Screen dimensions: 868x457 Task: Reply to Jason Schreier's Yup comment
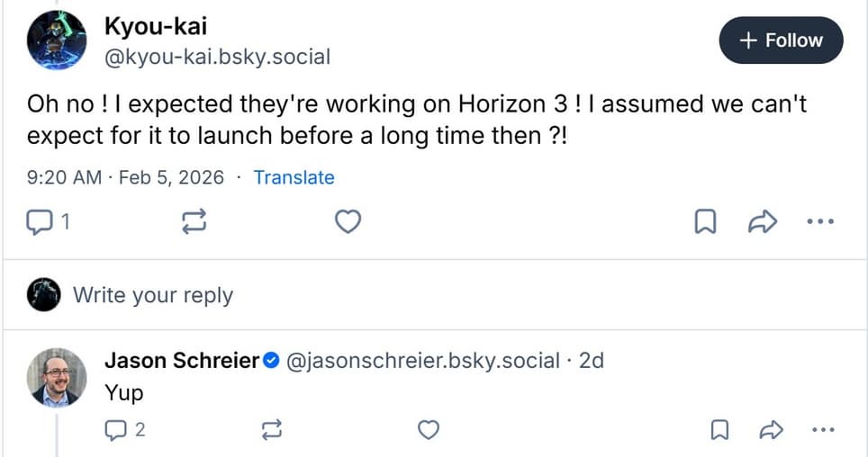[115, 431]
